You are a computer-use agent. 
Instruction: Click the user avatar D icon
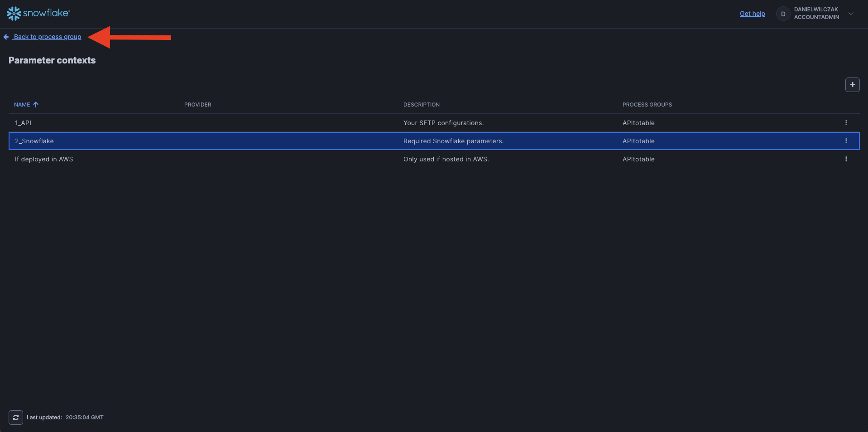[783, 14]
